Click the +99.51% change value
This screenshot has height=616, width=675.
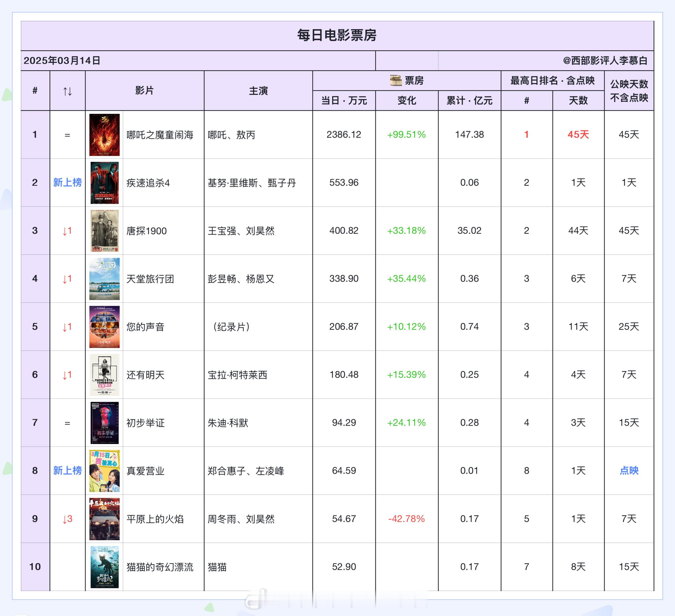[x=406, y=135]
